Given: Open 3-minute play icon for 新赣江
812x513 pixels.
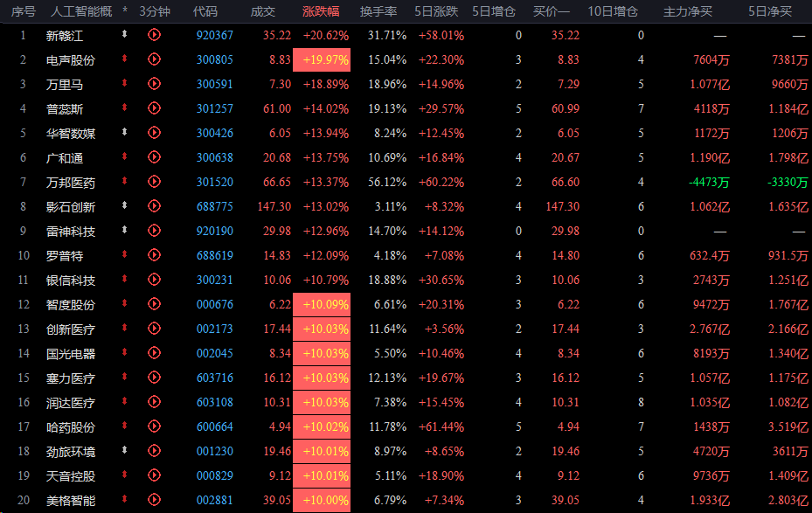Looking at the screenshot, I should 155,35.
